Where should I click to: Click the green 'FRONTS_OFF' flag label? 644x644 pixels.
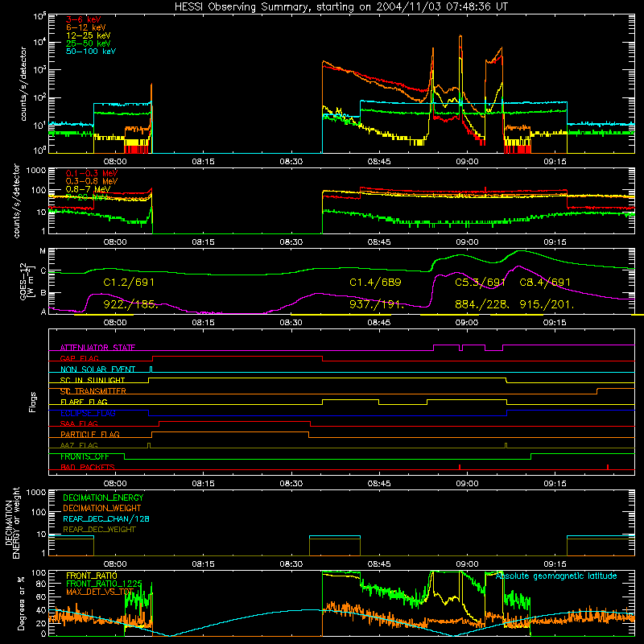[x=85, y=456]
